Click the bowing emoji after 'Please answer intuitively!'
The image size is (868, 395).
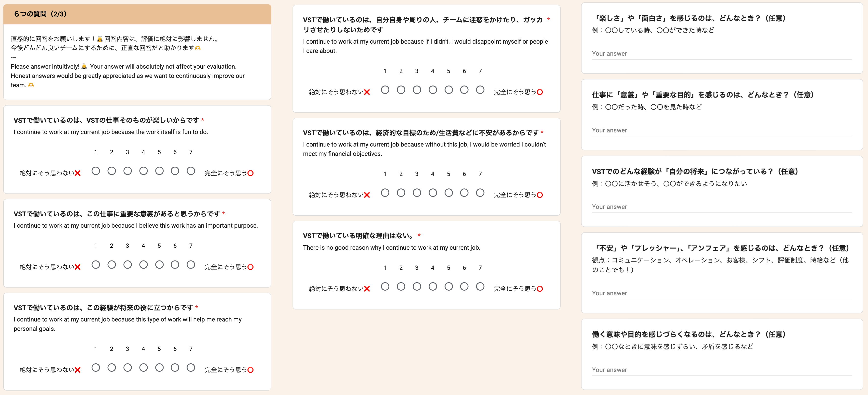(x=84, y=67)
